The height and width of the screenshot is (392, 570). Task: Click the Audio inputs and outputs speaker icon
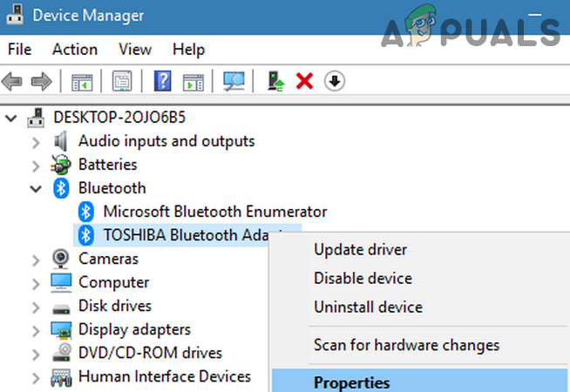tap(61, 141)
